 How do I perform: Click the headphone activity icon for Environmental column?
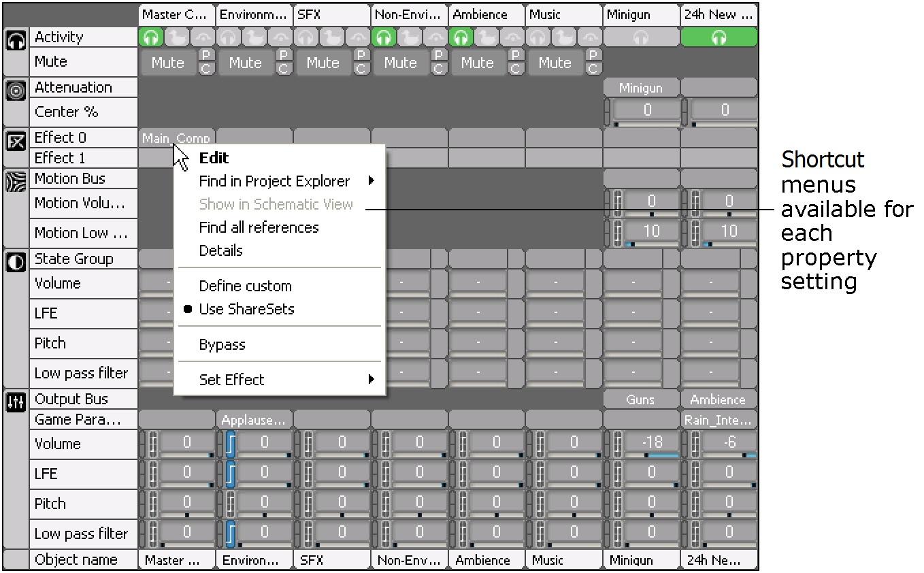click(x=229, y=37)
